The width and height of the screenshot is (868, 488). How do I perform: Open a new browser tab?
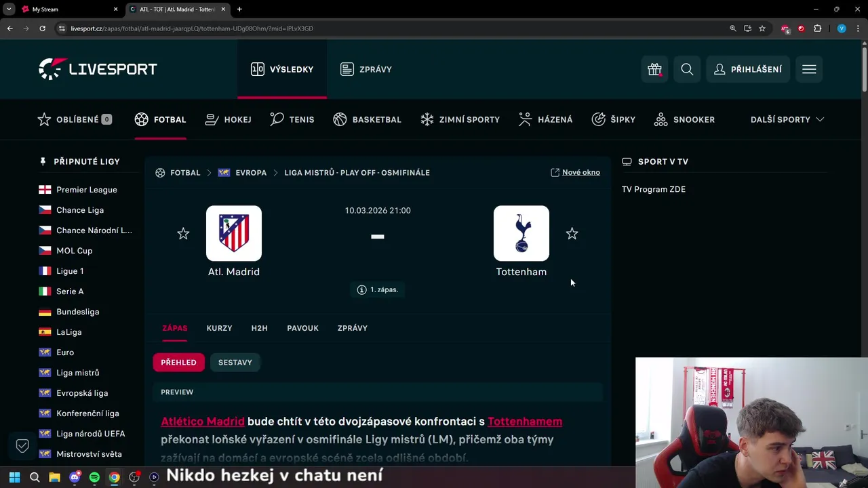(x=239, y=9)
